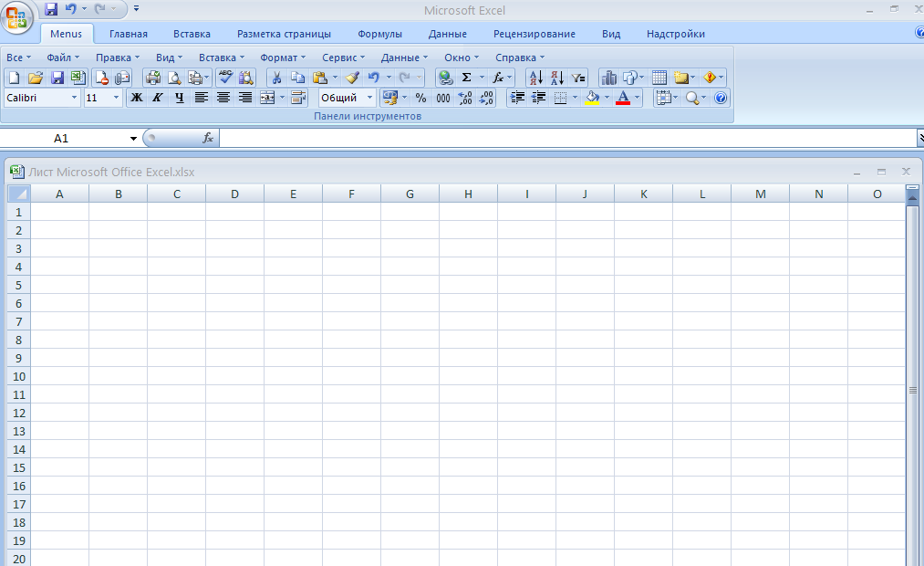Viewport: 924px width, 566px height.
Task: Expand the paste options arrow
Action: pos(336,78)
